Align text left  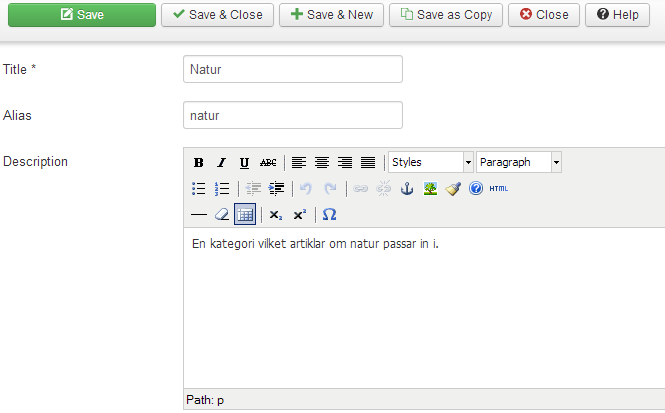[299, 162]
